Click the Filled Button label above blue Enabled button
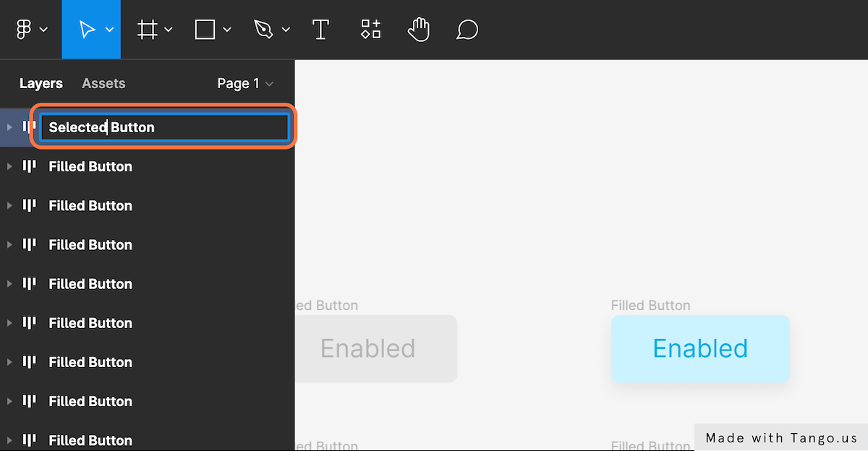 [x=650, y=306]
